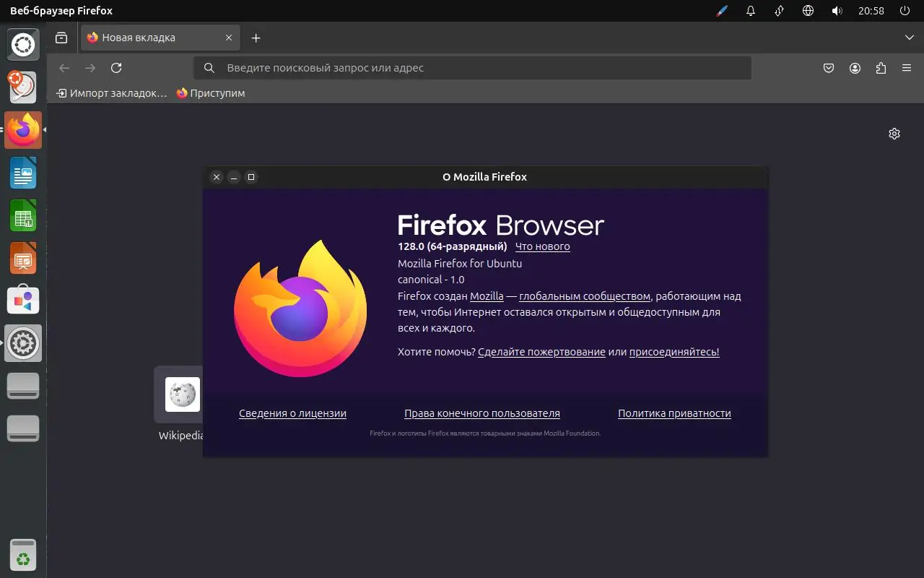Open the Firefox application menu
This screenshot has width=924, height=578.
point(906,67)
